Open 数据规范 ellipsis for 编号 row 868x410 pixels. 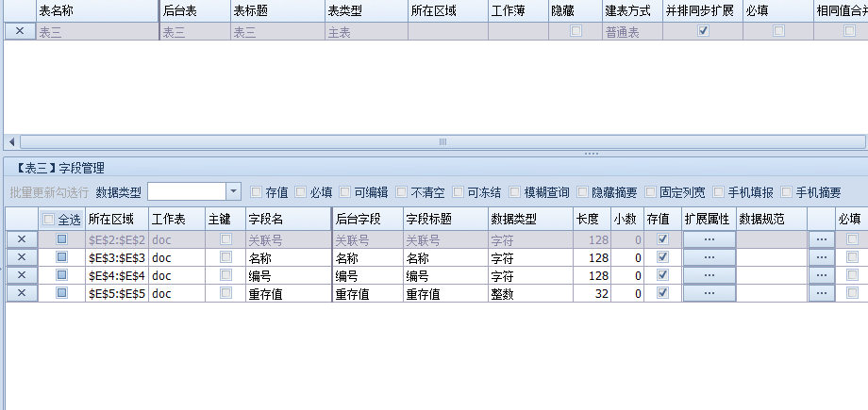point(821,275)
